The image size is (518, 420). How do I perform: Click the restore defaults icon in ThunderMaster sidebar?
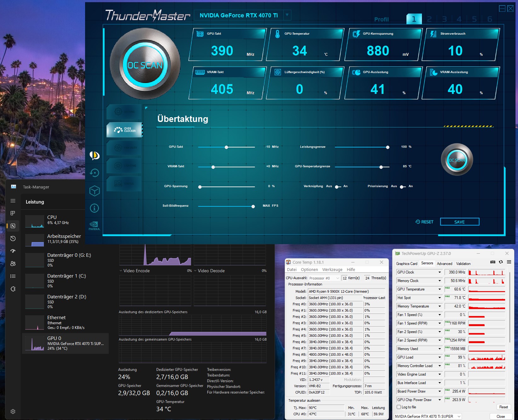pos(95,173)
